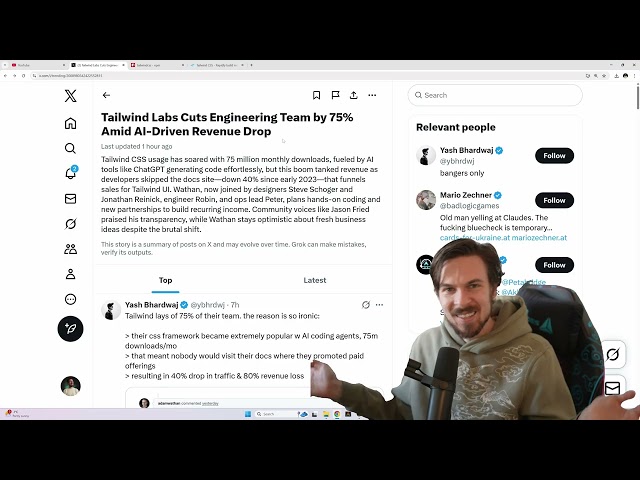Open browser profile avatar

625,76
